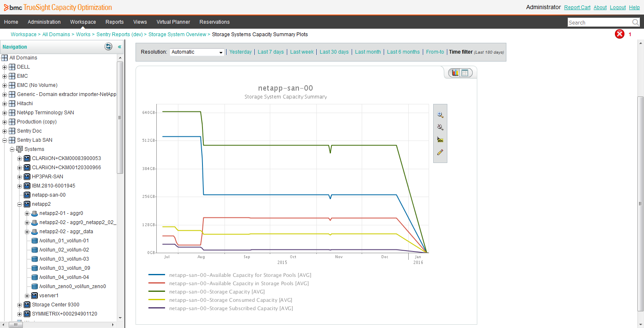Click the netapp-san-00 system icon
This screenshot has width=644, height=328.
coord(27,195)
